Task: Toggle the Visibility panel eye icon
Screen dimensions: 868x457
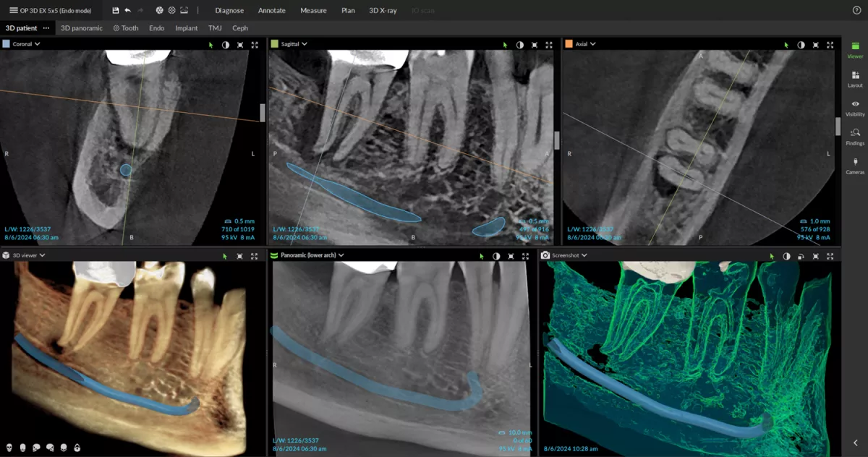Action: point(855,107)
